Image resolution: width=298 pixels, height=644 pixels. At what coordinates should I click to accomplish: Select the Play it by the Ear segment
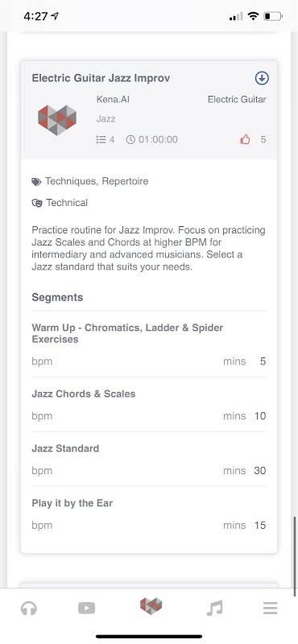(x=149, y=514)
